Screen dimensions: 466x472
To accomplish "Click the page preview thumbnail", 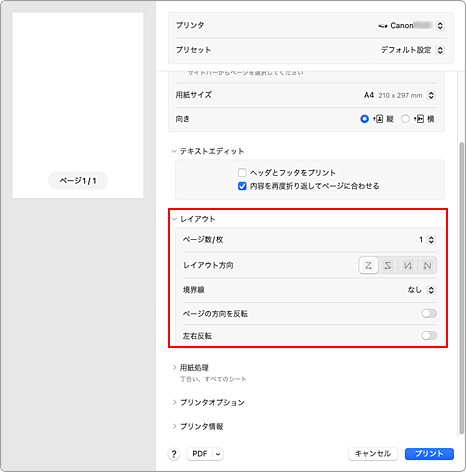I will pyautogui.click(x=78, y=105).
